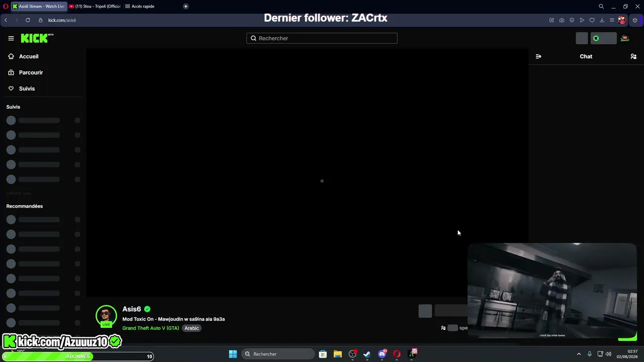Viewport: 644px width, 362px height.
Task: Open the browser tab search icon
Action: (x=601, y=7)
